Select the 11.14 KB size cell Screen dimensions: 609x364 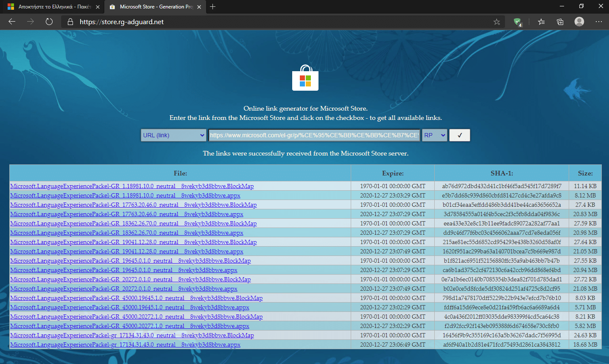[585, 186]
